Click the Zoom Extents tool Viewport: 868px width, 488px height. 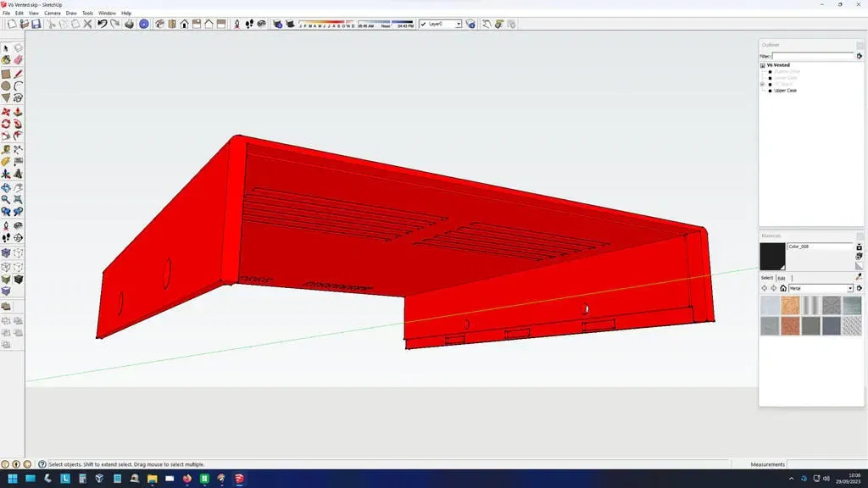[19, 200]
